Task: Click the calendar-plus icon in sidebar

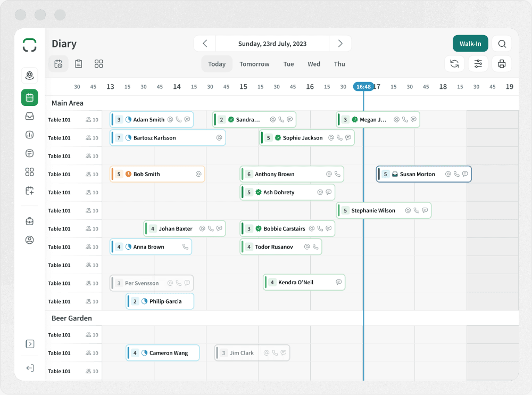Action: pos(30,190)
